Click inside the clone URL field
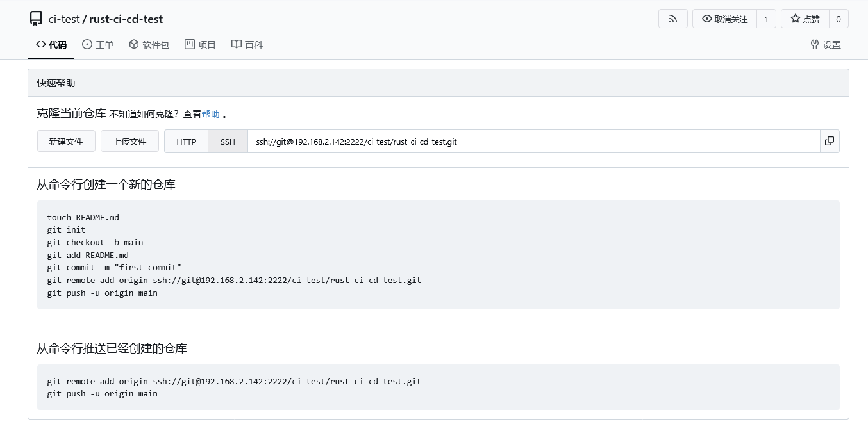This screenshot has height=433, width=868. pos(532,142)
